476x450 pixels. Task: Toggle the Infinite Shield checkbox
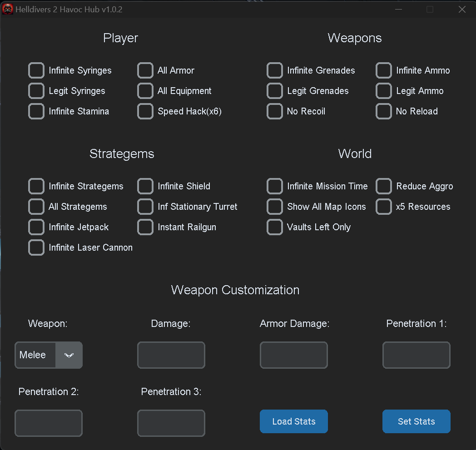point(145,186)
